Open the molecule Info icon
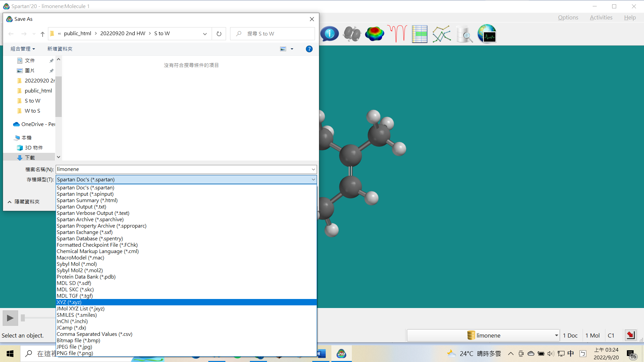The height and width of the screenshot is (362, 644). pyautogui.click(x=329, y=34)
